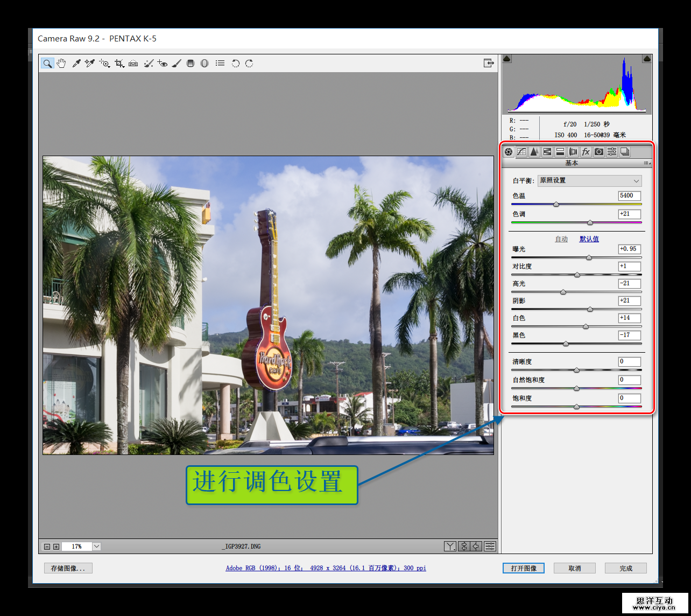Screen dimensions: 691x616
Task: Switch to the Tone Curve tab
Action: [x=521, y=152]
